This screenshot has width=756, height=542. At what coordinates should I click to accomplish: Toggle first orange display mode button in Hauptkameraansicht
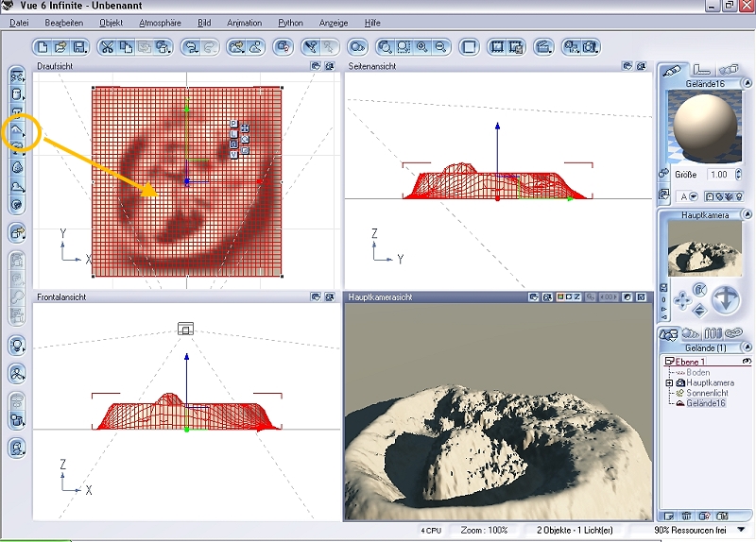(x=560, y=296)
